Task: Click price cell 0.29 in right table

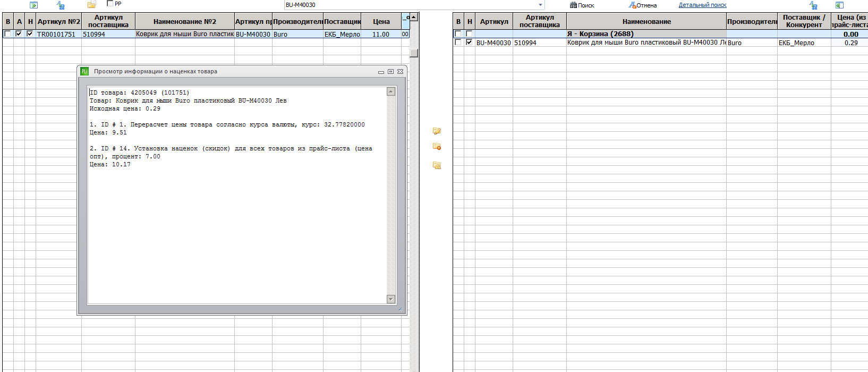Action: click(x=850, y=43)
